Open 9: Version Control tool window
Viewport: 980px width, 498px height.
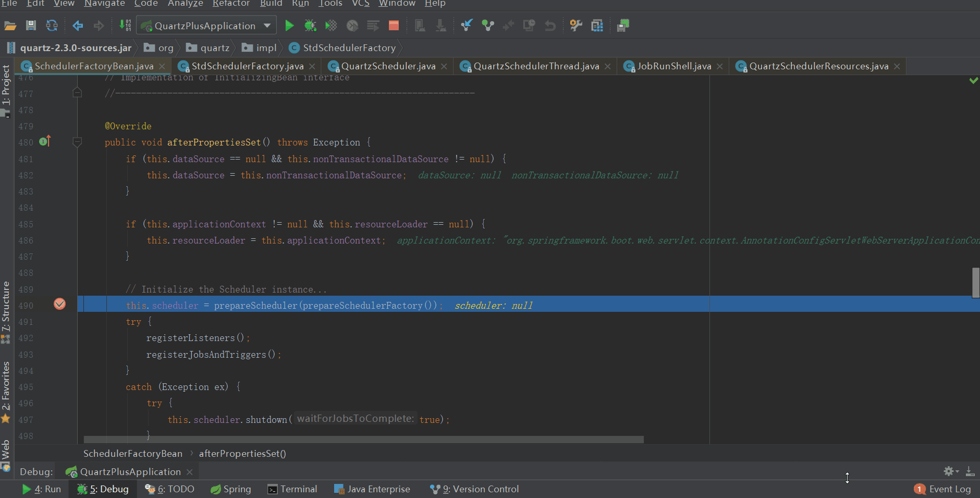(x=474, y=489)
